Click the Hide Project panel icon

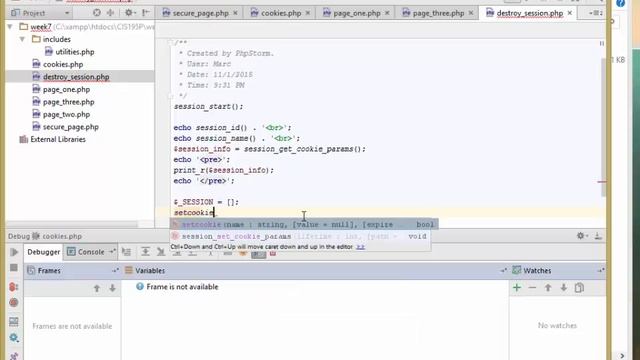[145, 13]
